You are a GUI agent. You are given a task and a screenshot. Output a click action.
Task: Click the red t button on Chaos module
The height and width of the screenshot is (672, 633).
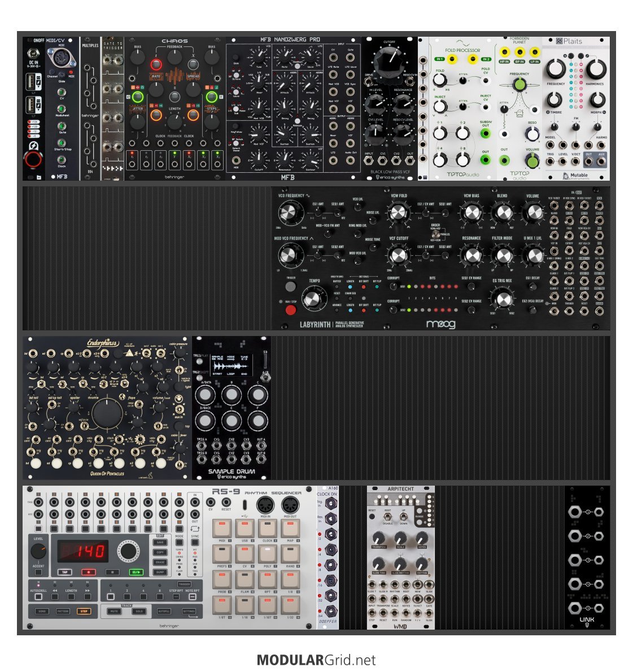click(156, 65)
